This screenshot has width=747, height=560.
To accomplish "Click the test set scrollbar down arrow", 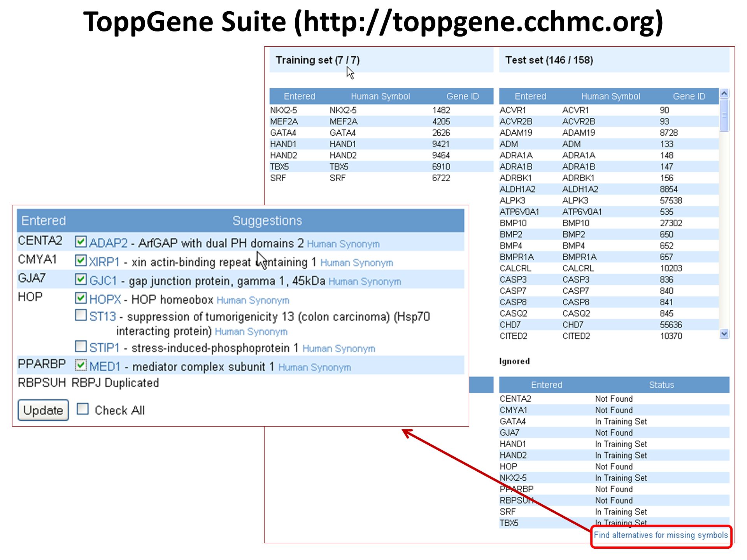I will (724, 334).
